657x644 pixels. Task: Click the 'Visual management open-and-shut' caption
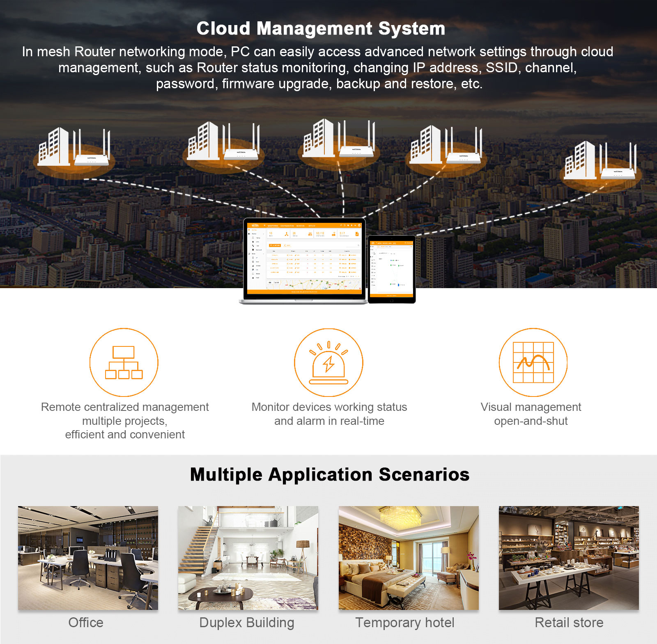[531, 414]
